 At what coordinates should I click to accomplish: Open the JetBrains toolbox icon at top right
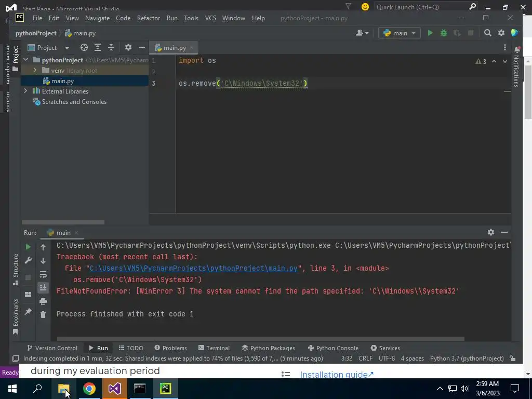515,33
